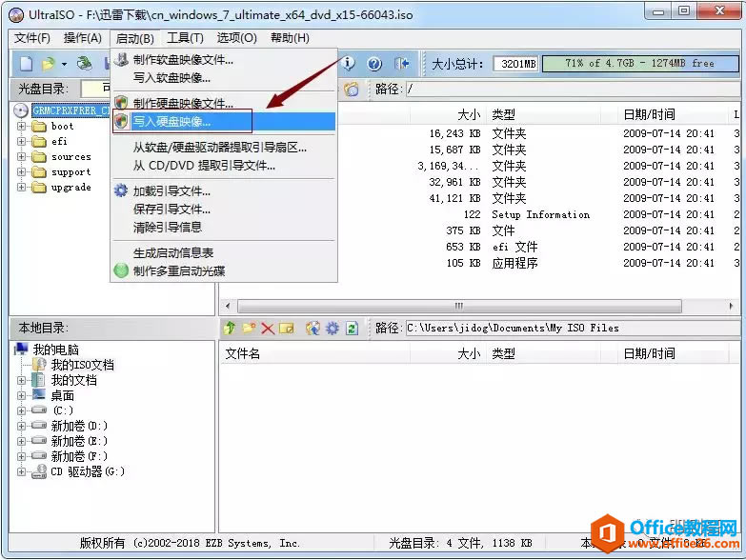This screenshot has width=746, height=560.
Task: Expand the efi folder node
Action: point(21,141)
